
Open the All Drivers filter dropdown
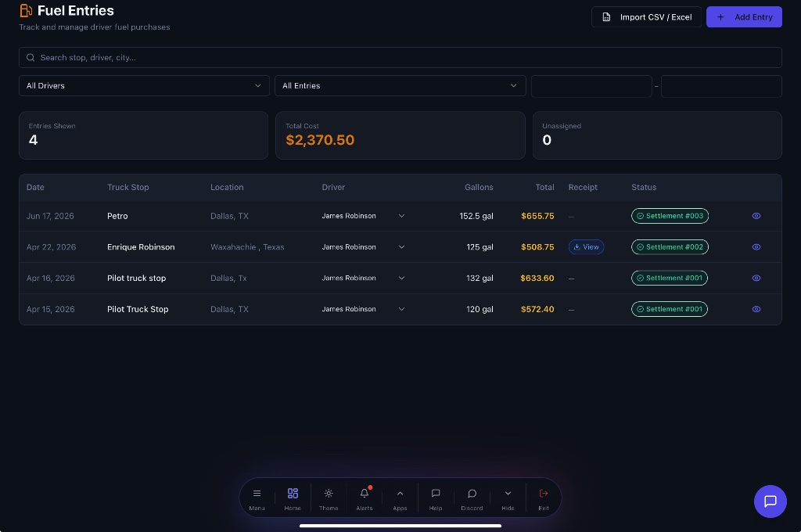144,86
